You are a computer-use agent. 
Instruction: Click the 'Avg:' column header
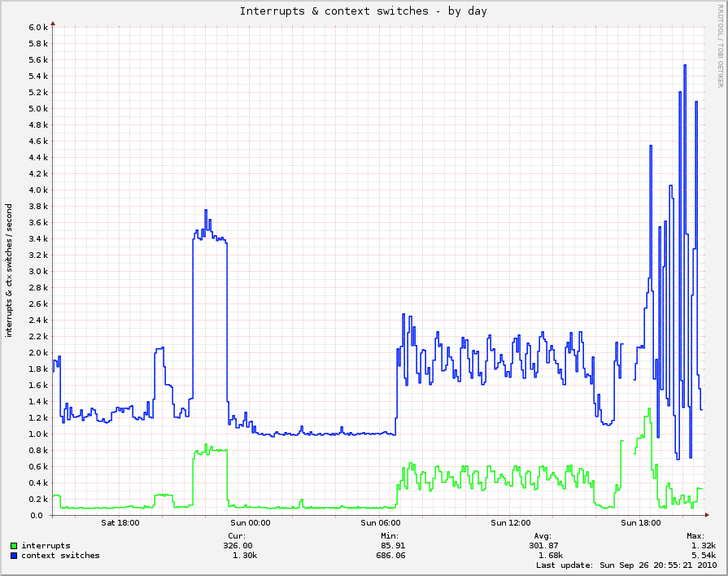click(x=543, y=536)
